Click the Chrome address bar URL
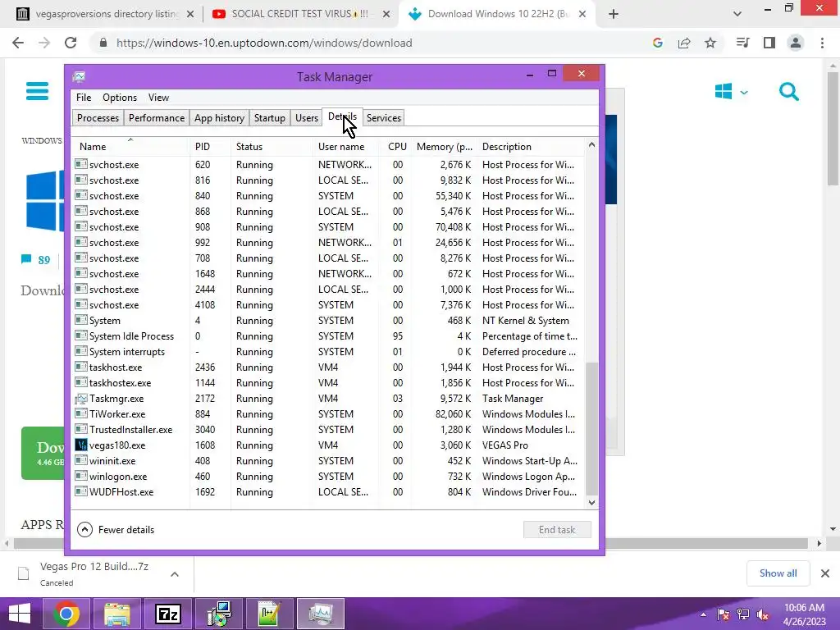The height and width of the screenshot is (630, 840). (264, 43)
